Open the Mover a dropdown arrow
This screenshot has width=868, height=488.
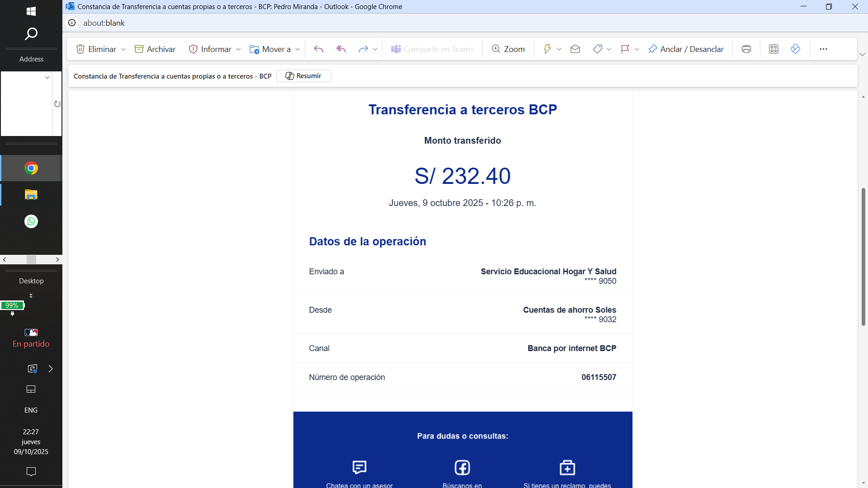(x=297, y=49)
